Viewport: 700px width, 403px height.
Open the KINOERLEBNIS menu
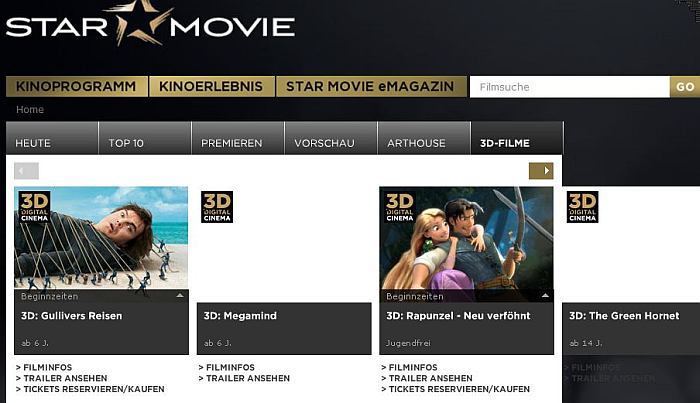212,86
